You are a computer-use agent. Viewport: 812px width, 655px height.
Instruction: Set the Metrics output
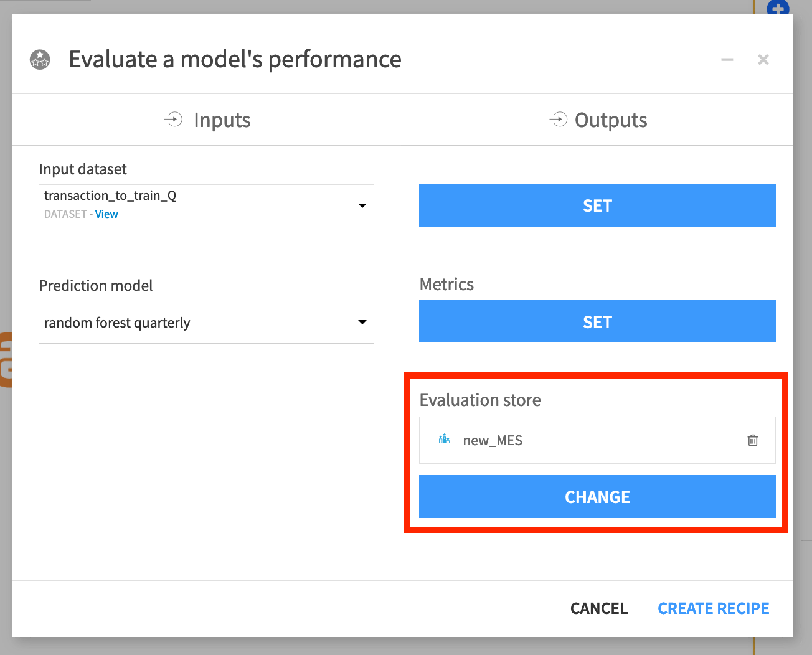click(597, 321)
